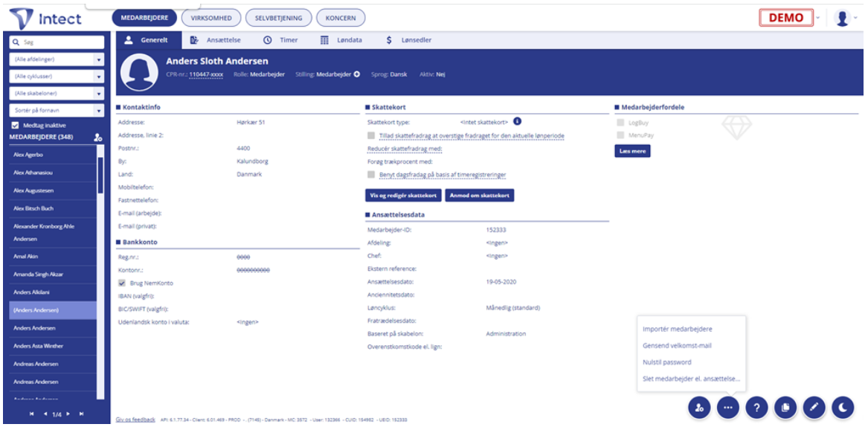Toggle dark mode with the moon button
The height and width of the screenshot is (427, 868).
(843, 408)
